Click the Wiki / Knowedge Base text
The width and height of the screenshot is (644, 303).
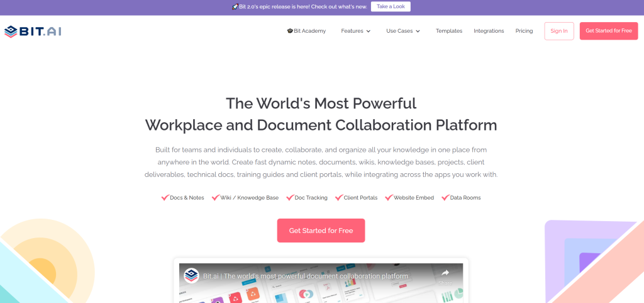pos(249,198)
